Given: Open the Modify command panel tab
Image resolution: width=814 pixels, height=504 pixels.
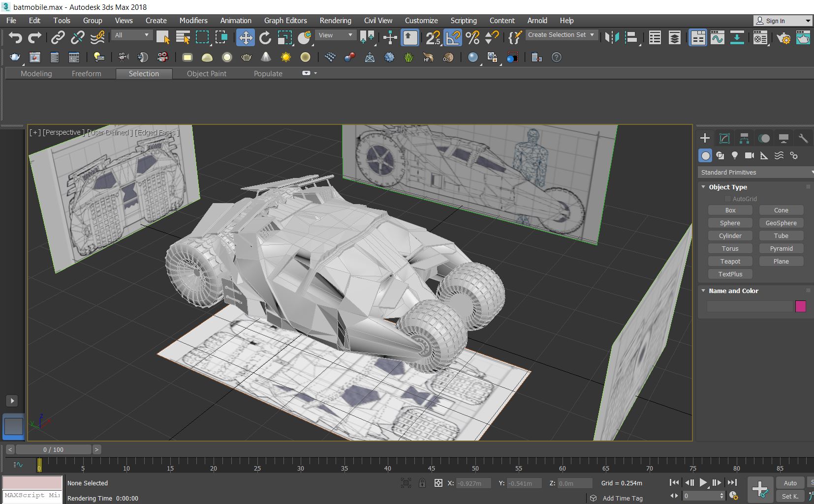Looking at the screenshot, I should pyautogui.click(x=724, y=138).
